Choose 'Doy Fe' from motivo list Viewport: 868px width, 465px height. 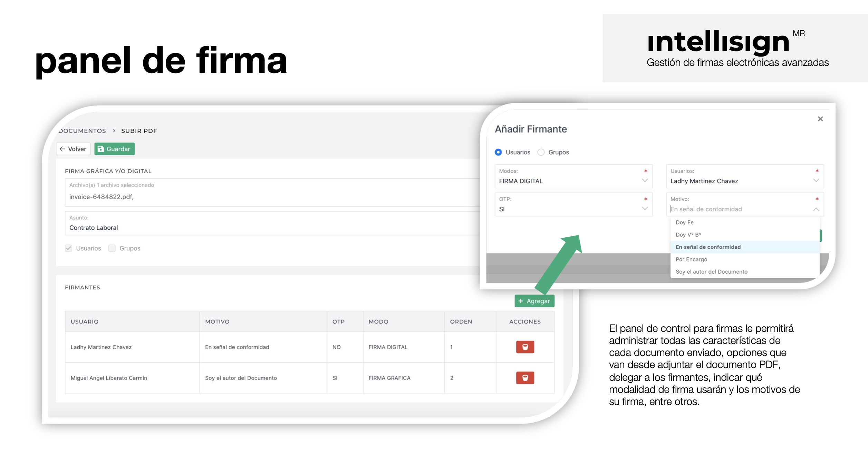pos(684,222)
